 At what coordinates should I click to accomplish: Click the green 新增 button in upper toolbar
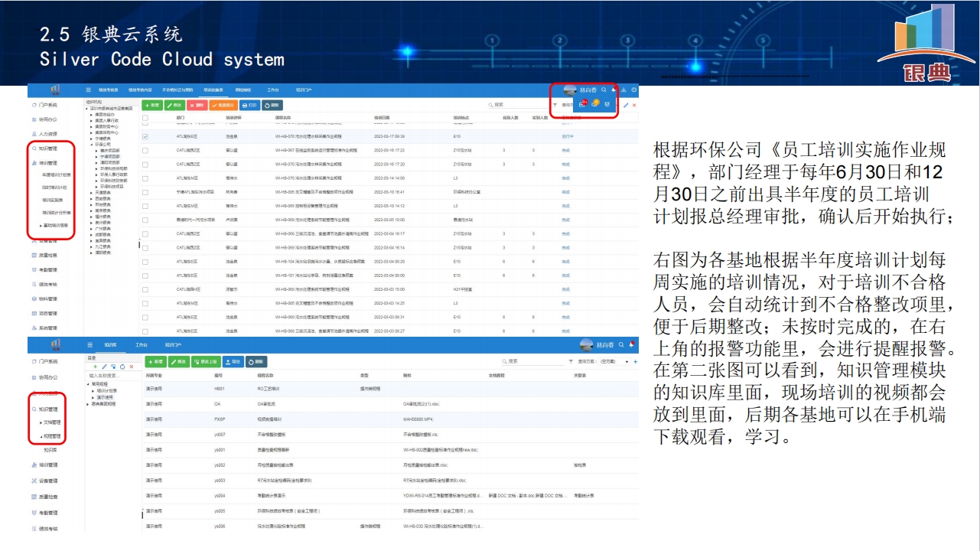(153, 105)
